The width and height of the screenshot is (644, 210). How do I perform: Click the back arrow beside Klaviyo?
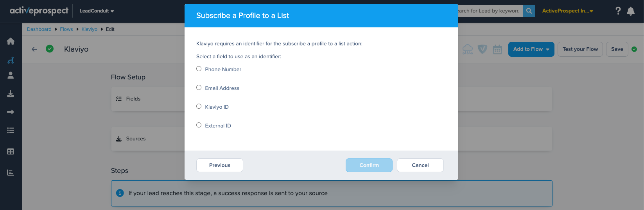click(x=34, y=49)
